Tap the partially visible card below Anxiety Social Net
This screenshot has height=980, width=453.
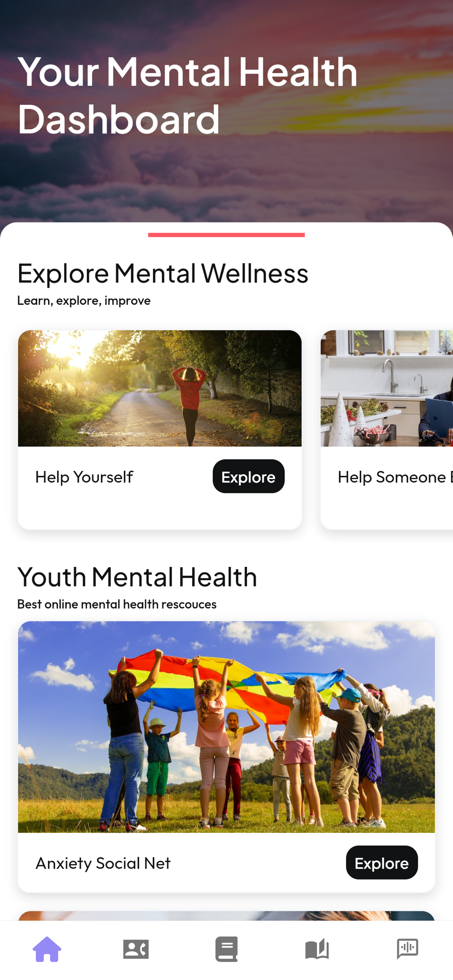pos(226,915)
